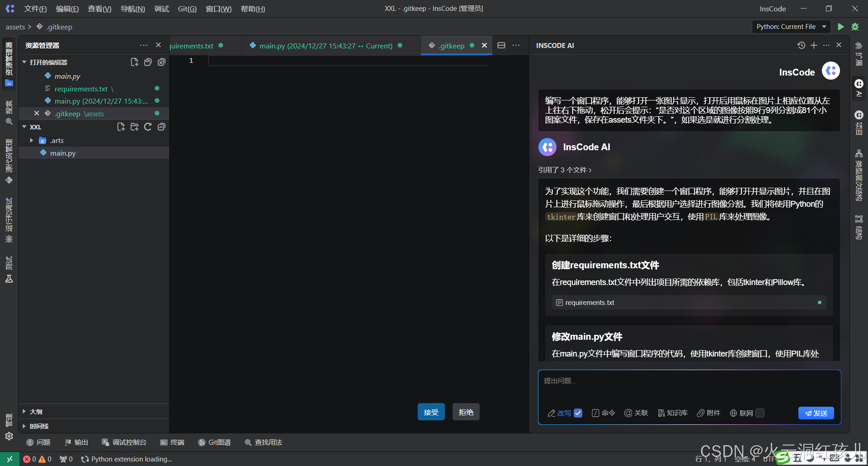
Task: Expand the 时间线 (Timeline) section
Action: pyautogui.click(x=24, y=426)
